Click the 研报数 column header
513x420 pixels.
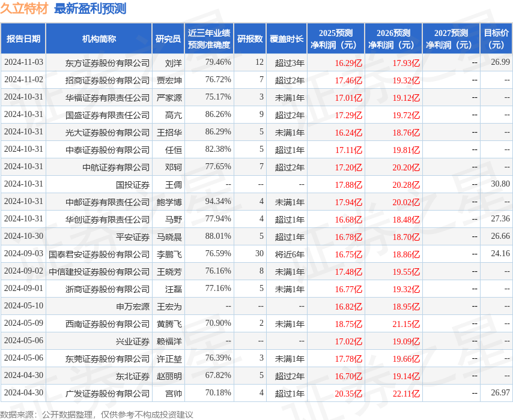click(x=250, y=38)
